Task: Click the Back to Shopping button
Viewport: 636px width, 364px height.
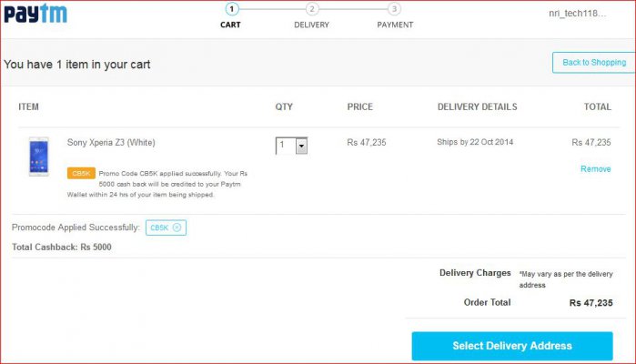Action: [594, 63]
